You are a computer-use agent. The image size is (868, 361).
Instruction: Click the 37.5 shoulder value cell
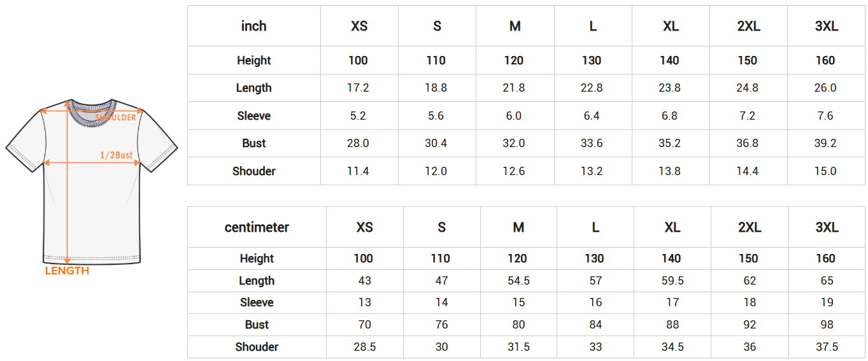[826, 347]
